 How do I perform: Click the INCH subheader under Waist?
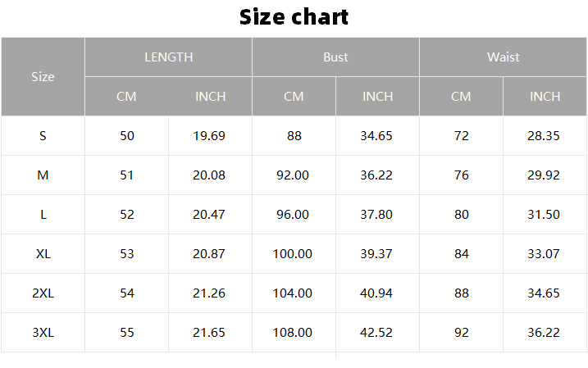coord(545,97)
